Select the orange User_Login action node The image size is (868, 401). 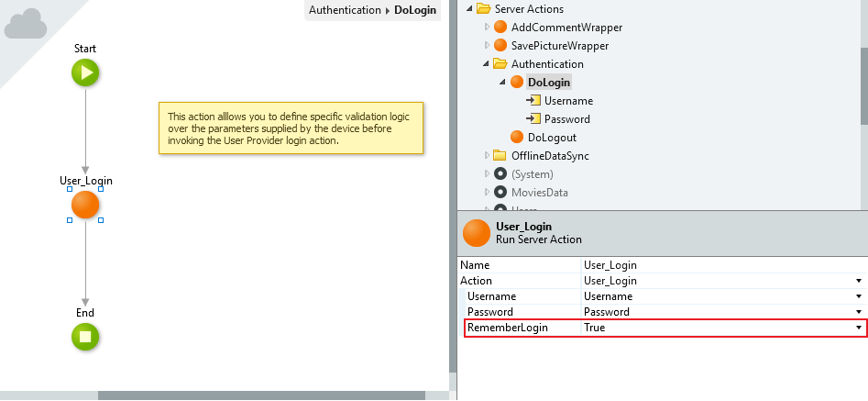click(x=85, y=205)
